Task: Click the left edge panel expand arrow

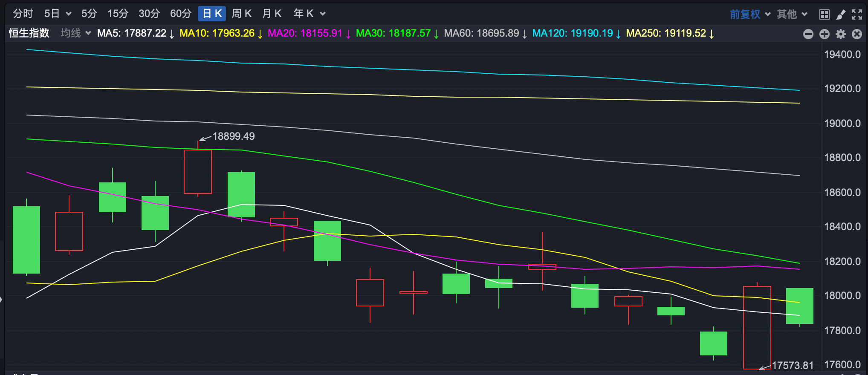Action: [x=2, y=300]
